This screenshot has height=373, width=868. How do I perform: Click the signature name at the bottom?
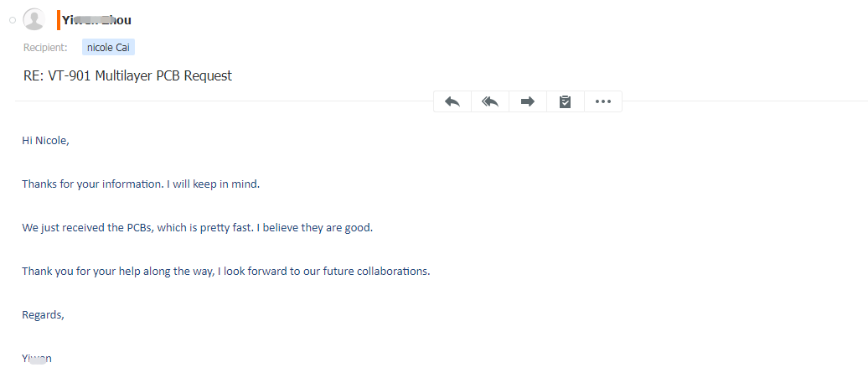(37, 358)
